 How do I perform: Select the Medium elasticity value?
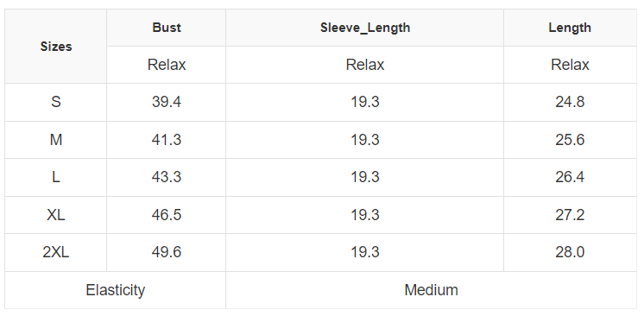432,290
